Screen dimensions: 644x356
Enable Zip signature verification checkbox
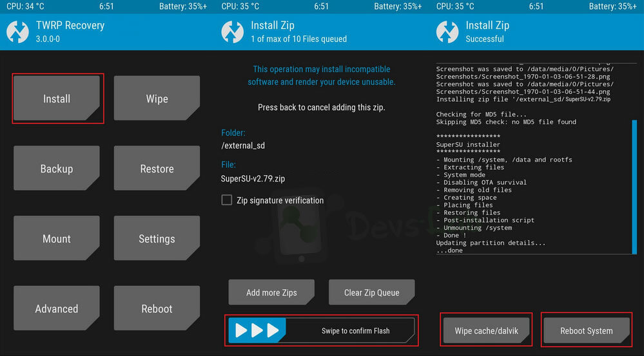[227, 200]
